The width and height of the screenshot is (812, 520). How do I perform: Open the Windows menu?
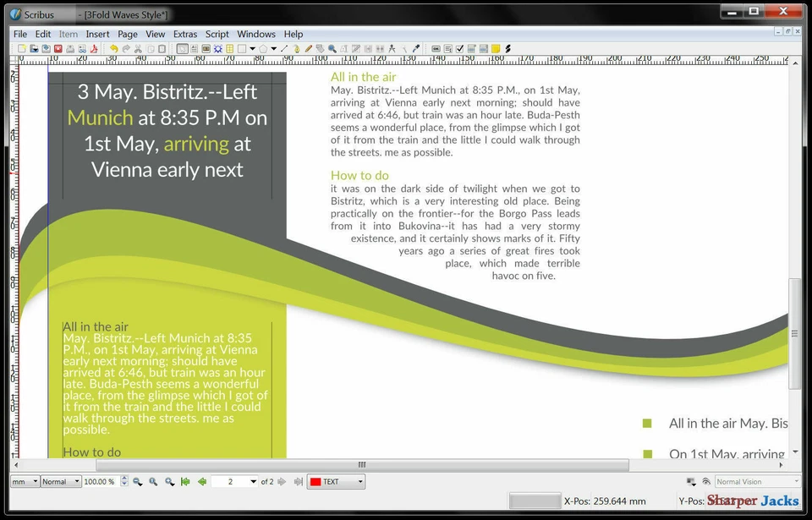[x=256, y=34]
